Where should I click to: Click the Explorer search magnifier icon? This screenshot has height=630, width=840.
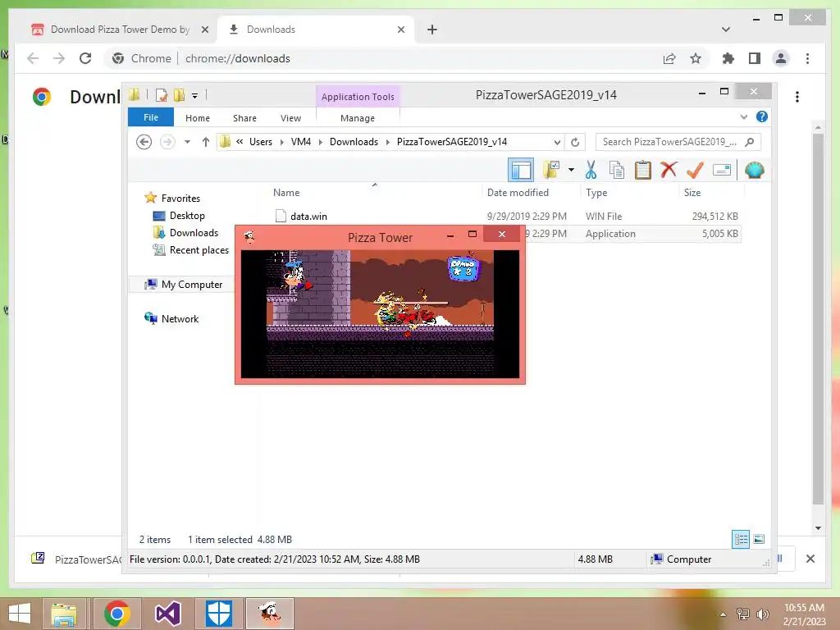tap(750, 142)
